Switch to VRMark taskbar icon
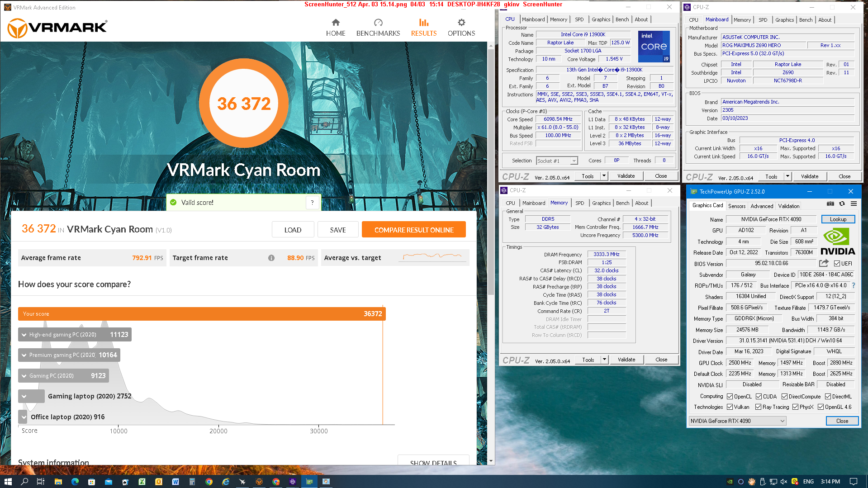 tap(259, 482)
